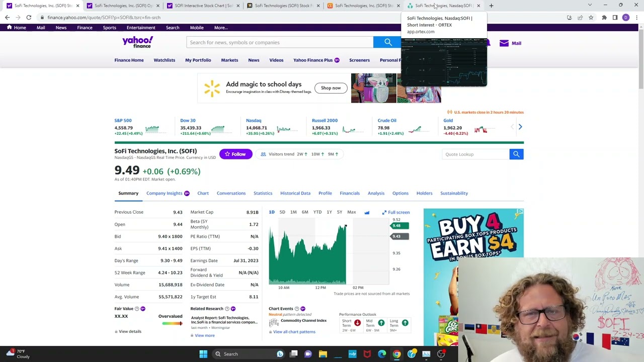Select the 5D chart range
The height and width of the screenshot is (362, 644).
click(x=282, y=212)
